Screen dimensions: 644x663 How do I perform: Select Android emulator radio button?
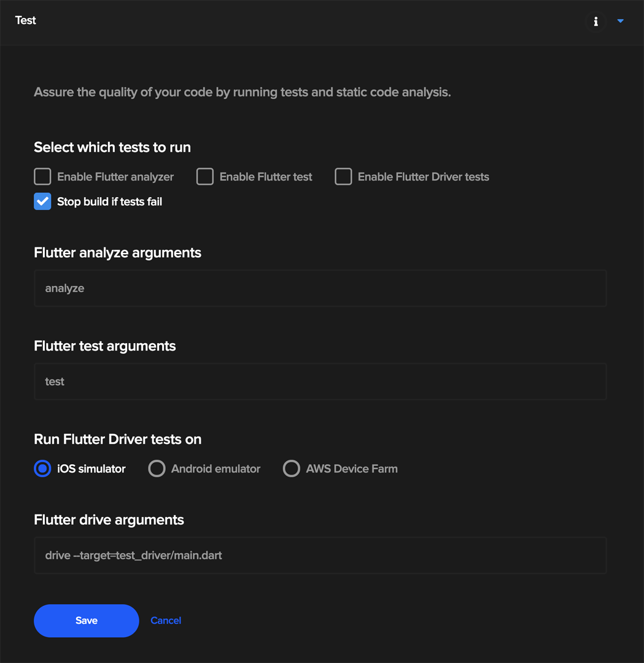tap(157, 468)
